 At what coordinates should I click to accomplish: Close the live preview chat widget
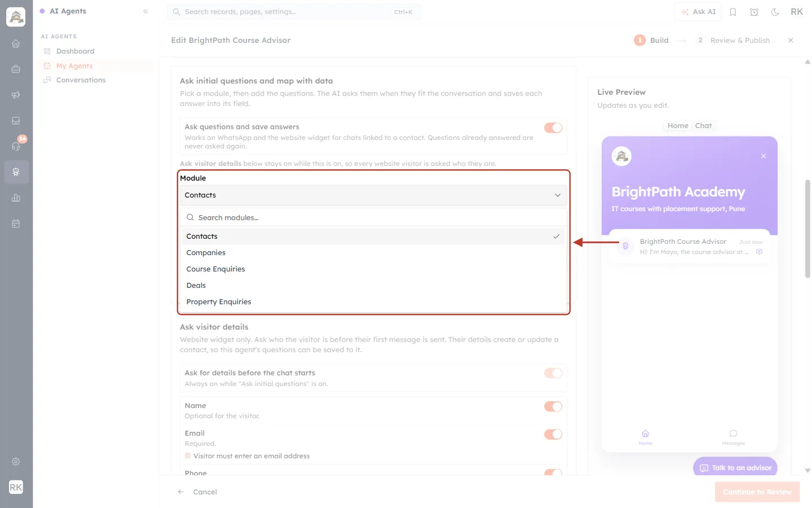[764, 156]
